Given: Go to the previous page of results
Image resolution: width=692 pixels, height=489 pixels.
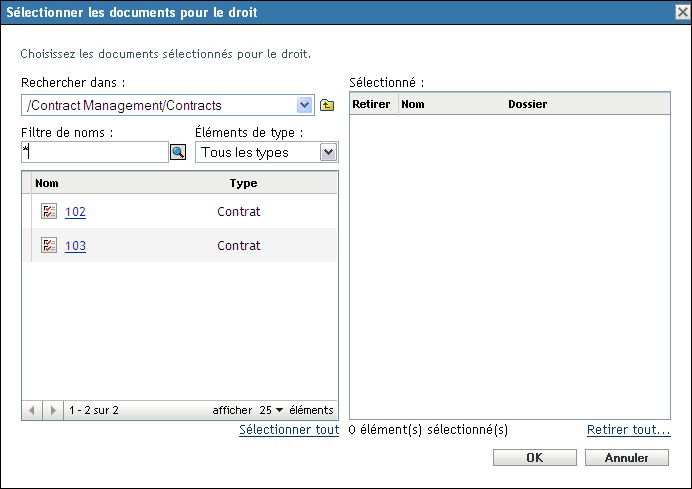Looking at the screenshot, I should tap(31, 410).
